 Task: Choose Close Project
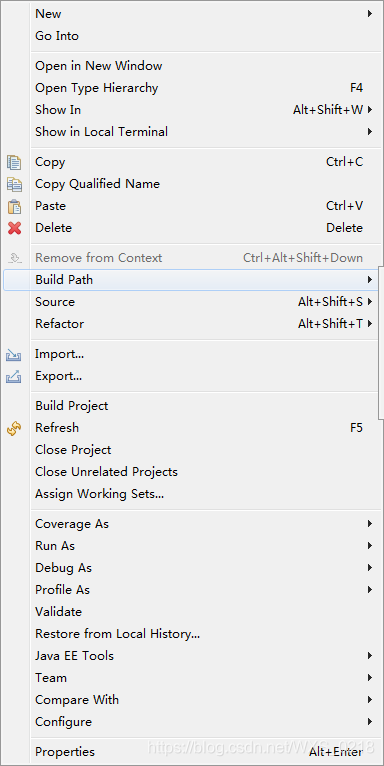pyautogui.click(x=73, y=450)
